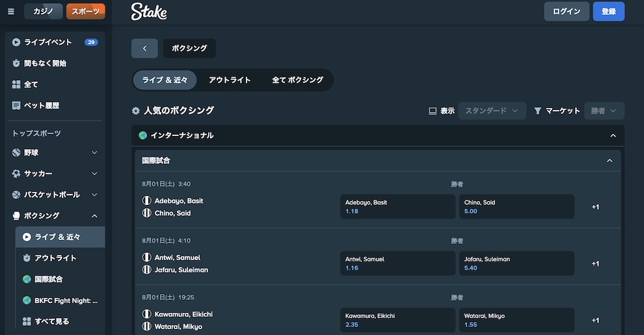Click the back arrow button
Viewport: 644px width, 335px height.
144,48
